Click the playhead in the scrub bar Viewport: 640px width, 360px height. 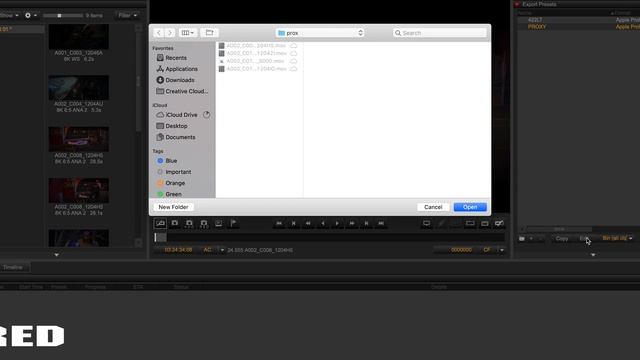point(156,238)
